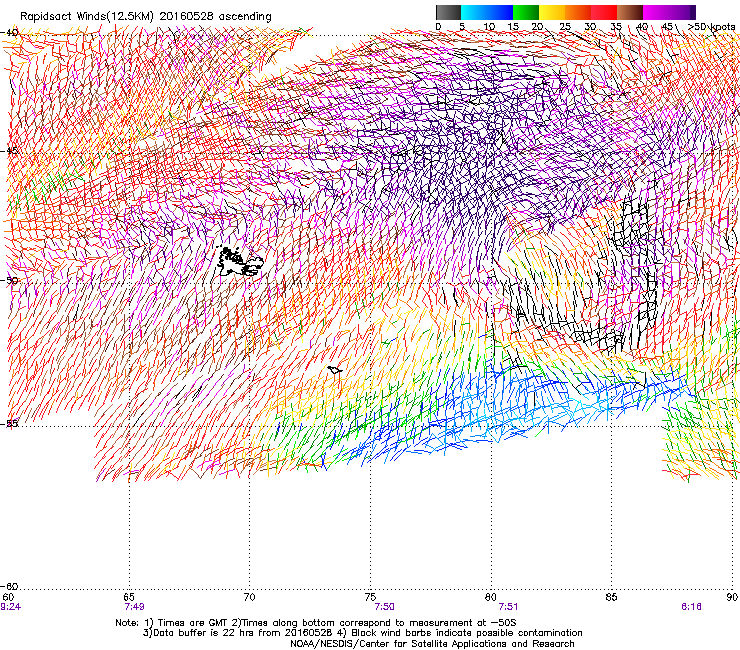The width and height of the screenshot is (740, 650).
Task: Select the yellow 20-25 knots legend swatch
Action: [552, 12]
